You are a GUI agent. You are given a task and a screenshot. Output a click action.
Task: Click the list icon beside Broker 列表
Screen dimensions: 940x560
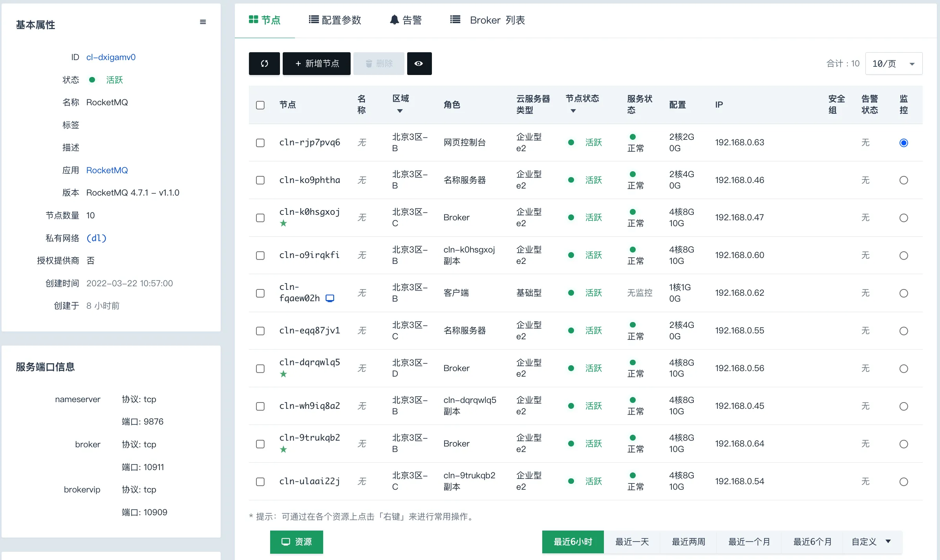click(x=455, y=19)
